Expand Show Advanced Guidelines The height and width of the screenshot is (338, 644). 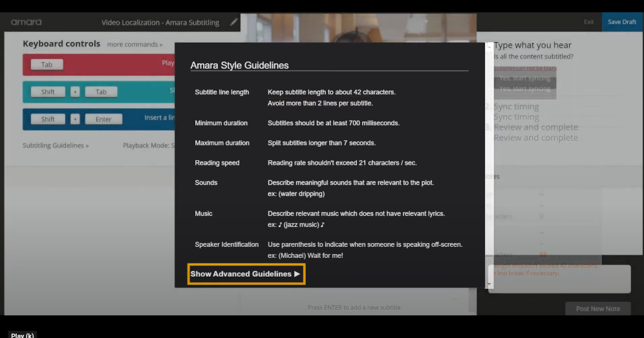coord(246,274)
